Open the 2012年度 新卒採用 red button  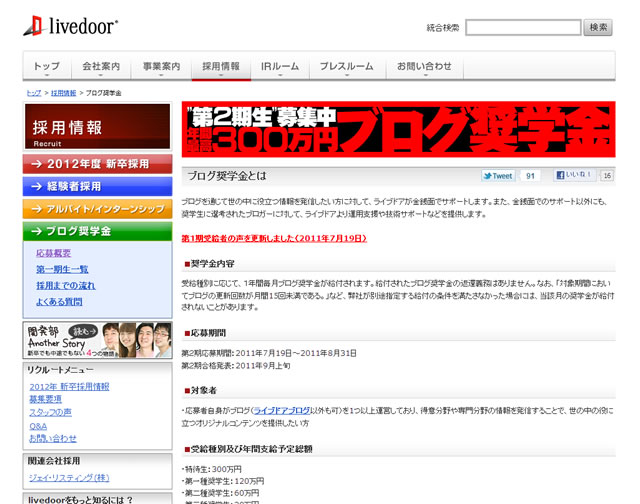(98, 164)
